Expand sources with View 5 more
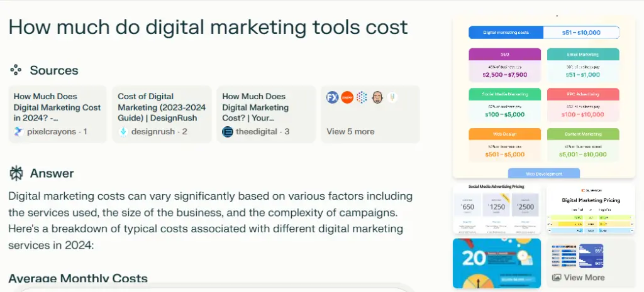Image resolution: width=644 pixels, height=292 pixels. pos(350,132)
